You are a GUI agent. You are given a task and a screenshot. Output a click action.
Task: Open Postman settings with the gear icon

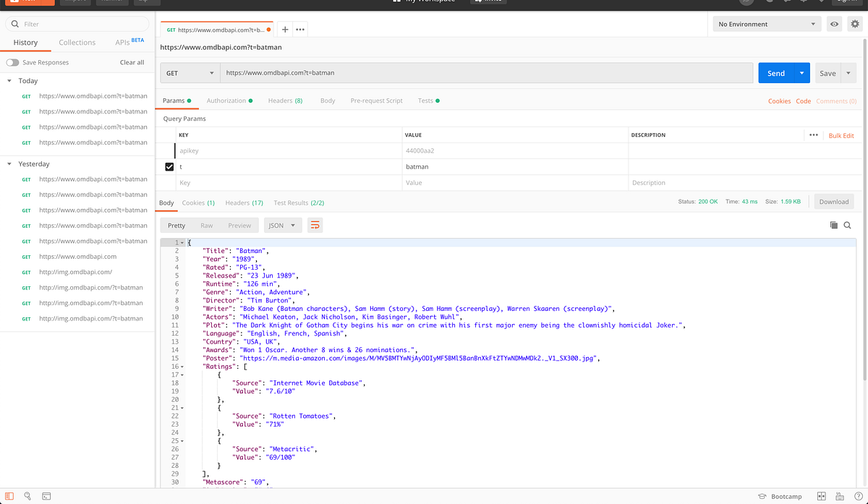coord(855,23)
